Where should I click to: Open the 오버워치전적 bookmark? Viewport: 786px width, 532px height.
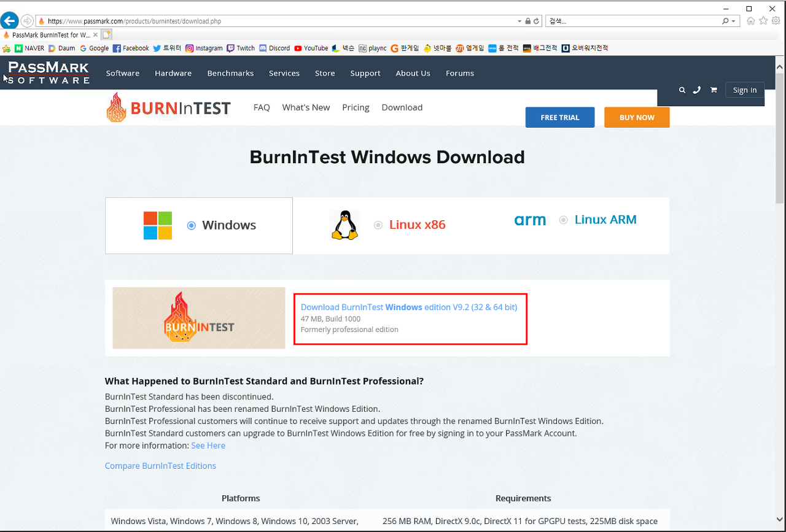(x=585, y=48)
